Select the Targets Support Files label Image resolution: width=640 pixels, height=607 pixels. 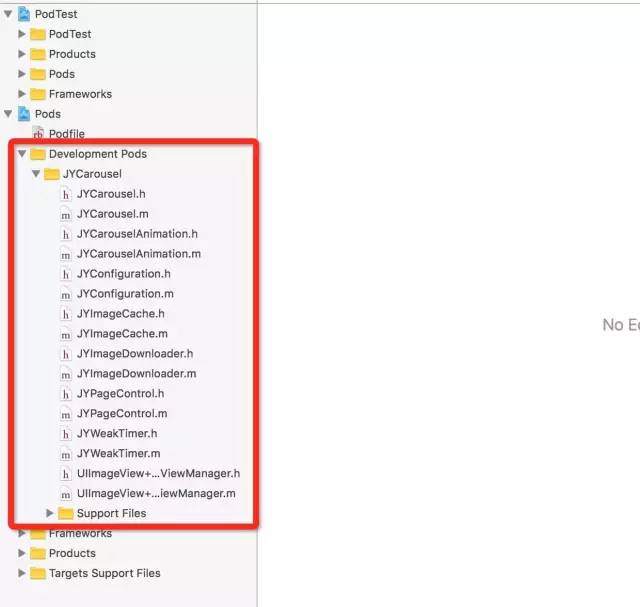point(104,574)
